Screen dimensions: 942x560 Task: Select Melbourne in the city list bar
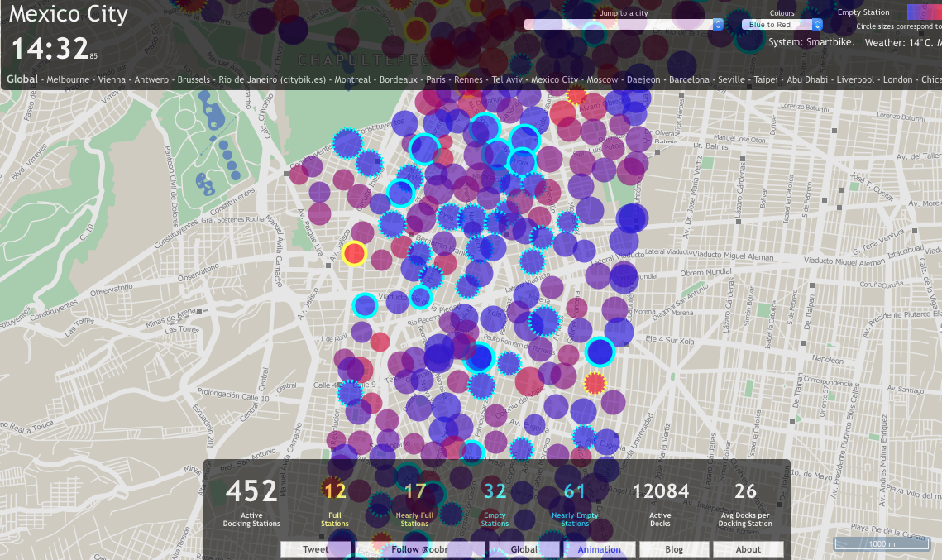click(67, 79)
